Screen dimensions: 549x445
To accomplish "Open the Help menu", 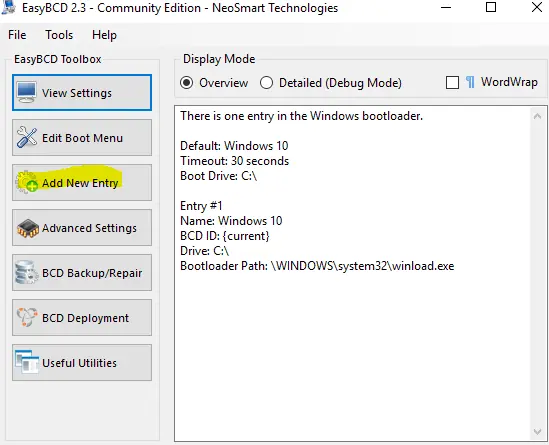I will tap(104, 35).
